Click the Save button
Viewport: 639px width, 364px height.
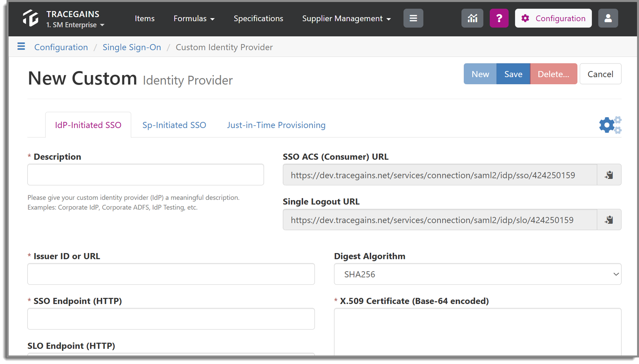tap(513, 74)
